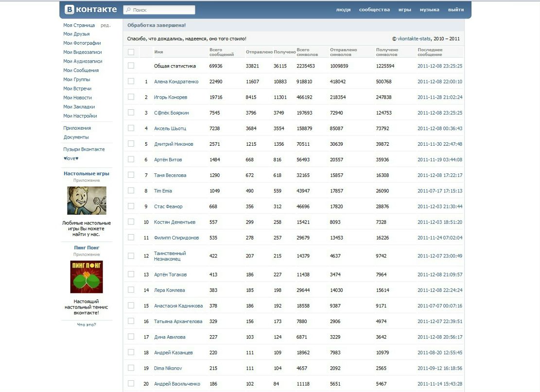Open Мои Настройки
This screenshot has width=540, height=392.
click(x=80, y=116)
